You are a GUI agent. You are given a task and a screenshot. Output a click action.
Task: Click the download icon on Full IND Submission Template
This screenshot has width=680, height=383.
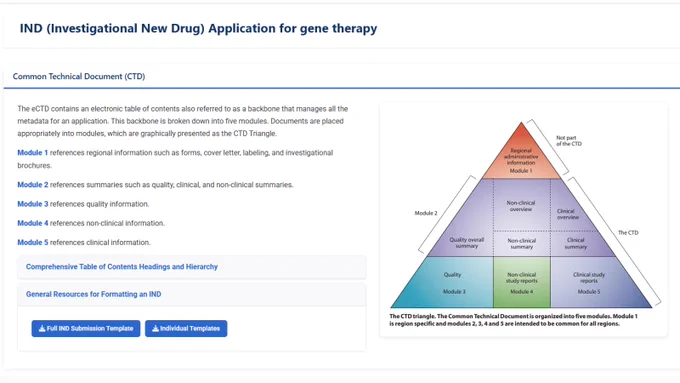click(42, 328)
